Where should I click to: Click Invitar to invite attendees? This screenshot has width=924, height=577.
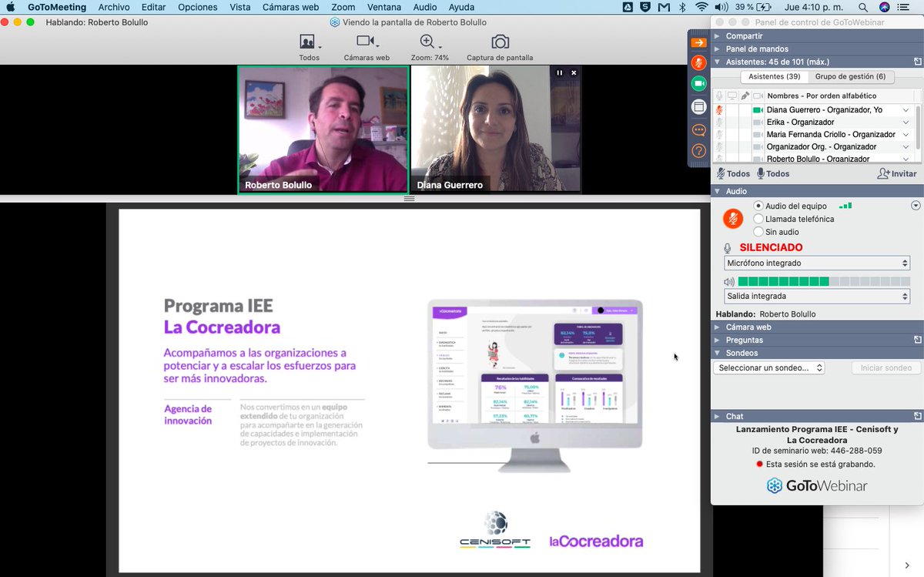[x=897, y=173]
